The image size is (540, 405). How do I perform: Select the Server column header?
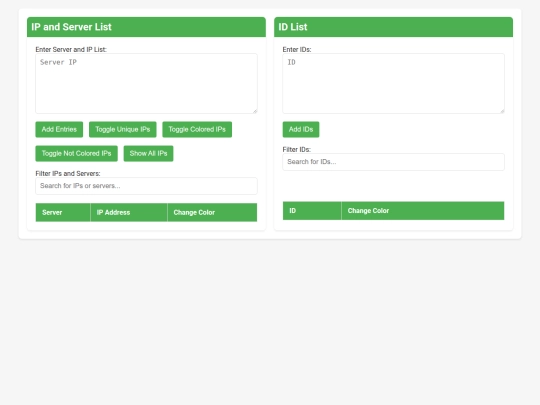63,212
